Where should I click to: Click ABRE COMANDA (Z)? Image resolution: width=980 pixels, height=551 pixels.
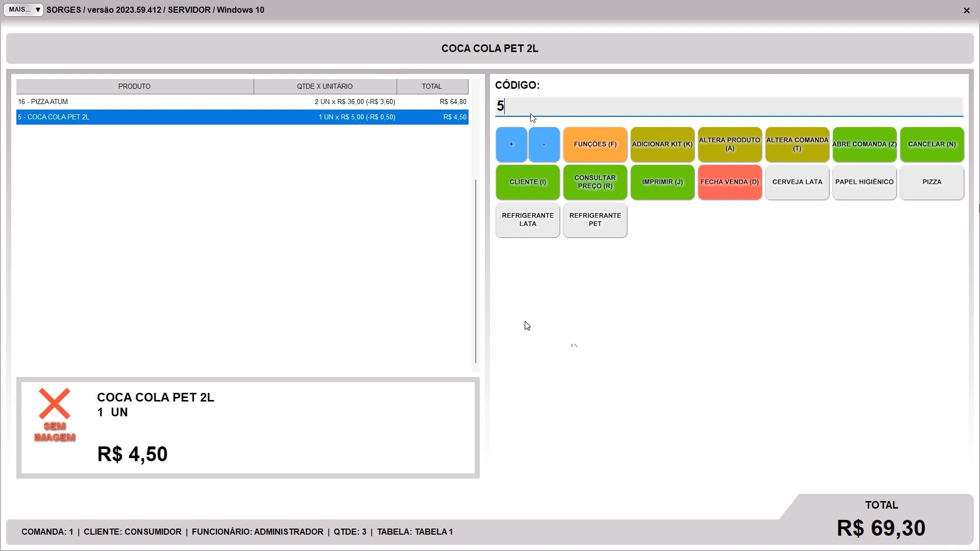[865, 144]
